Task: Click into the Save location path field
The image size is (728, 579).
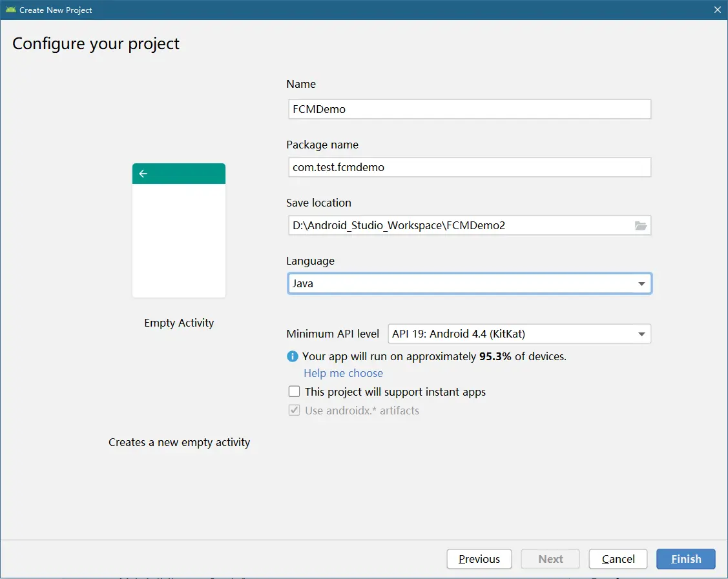Action: click(x=459, y=225)
